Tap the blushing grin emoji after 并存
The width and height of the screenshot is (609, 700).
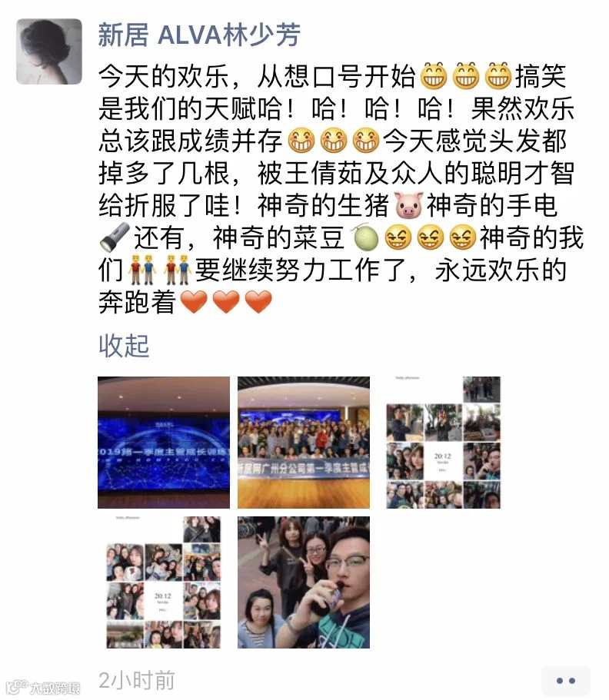301,141
